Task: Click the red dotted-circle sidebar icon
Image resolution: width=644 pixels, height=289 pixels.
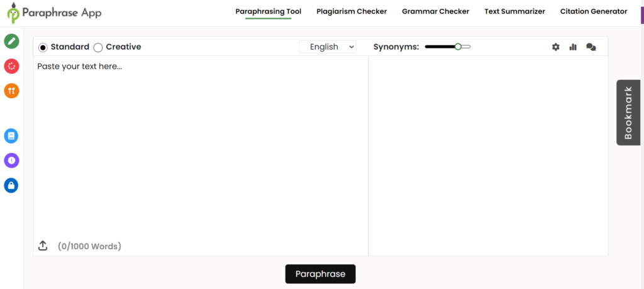Action: [x=11, y=66]
